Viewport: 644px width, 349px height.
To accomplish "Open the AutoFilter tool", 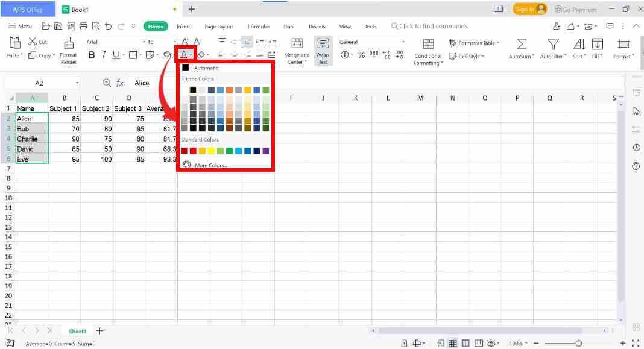I will (552, 48).
